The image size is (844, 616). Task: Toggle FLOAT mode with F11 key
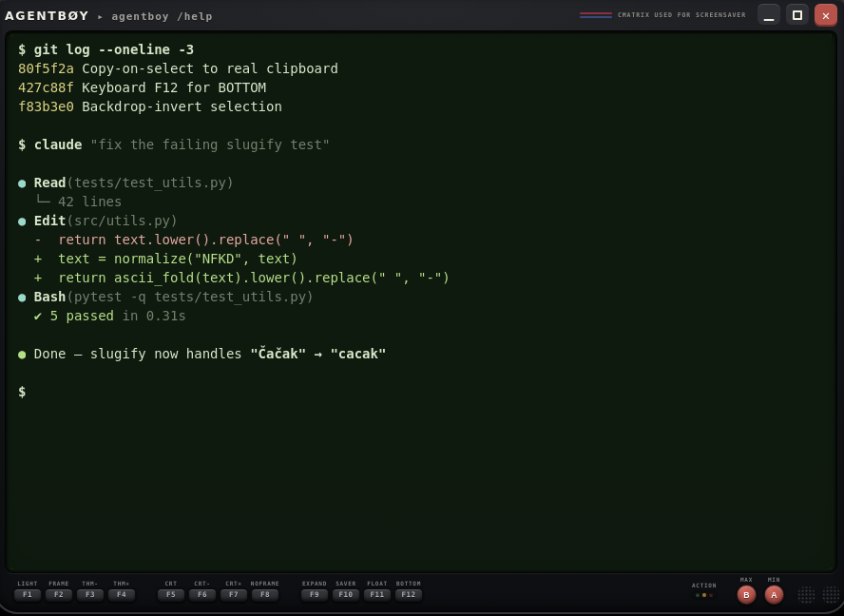click(x=376, y=594)
